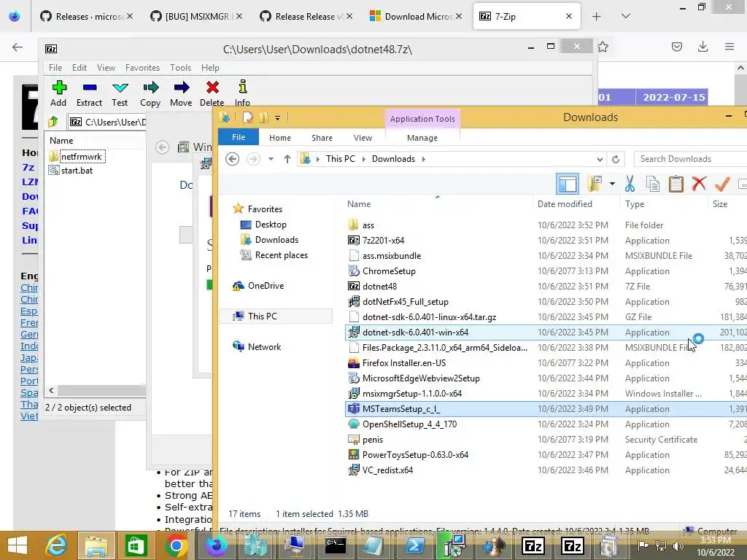Open the Favorites menu in 7-Zip

(142, 68)
